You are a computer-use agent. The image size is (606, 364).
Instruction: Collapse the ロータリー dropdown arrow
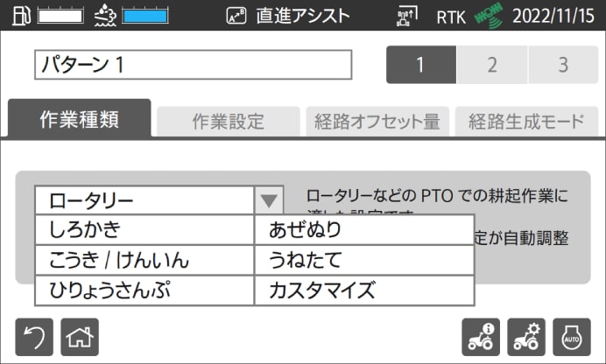click(x=269, y=200)
